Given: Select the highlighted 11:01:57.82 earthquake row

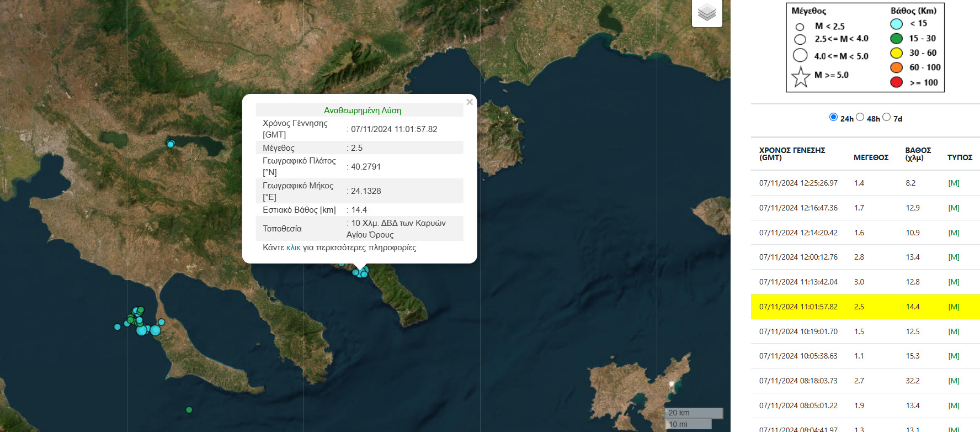Looking at the screenshot, I should (865, 307).
